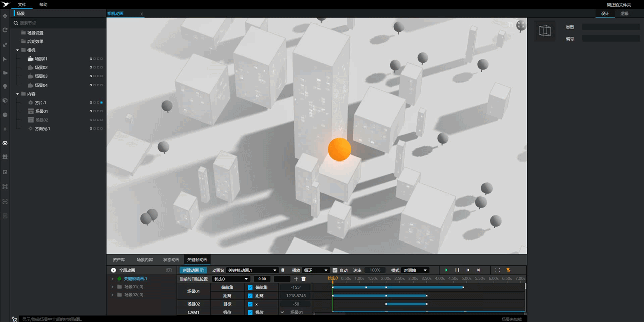
Task: Click the orange filter icon in timeline toolbar
Action: [x=508, y=270]
